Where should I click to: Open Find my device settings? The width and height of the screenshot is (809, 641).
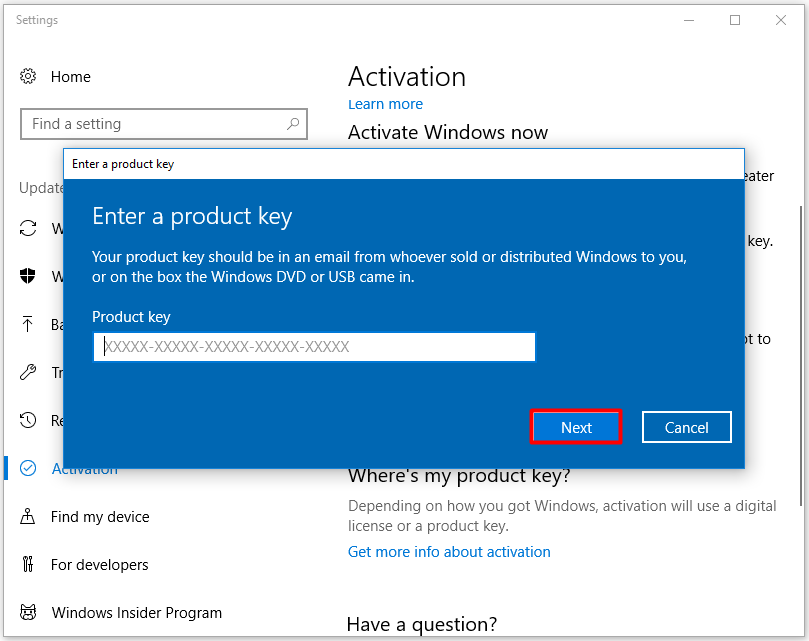pyautogui.click(x=100, y=517)
